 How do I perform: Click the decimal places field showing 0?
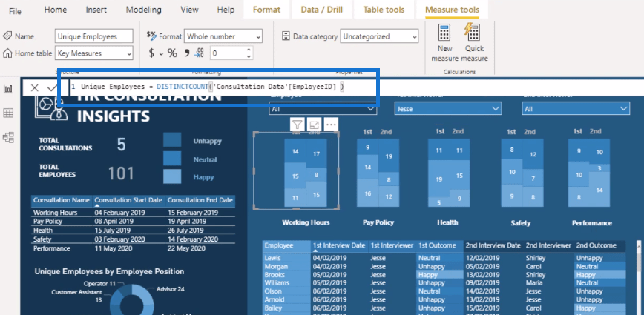[228, 53]
